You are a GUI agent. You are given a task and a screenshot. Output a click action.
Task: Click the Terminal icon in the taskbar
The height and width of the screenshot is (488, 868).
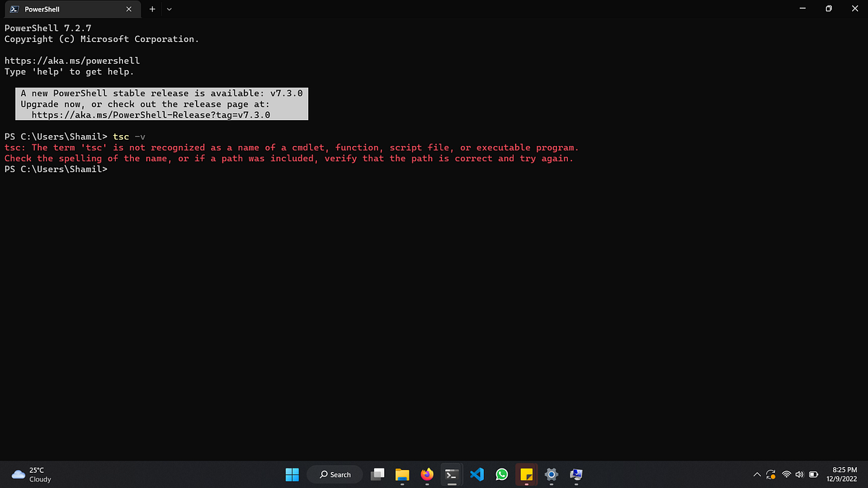pos(452,474)
